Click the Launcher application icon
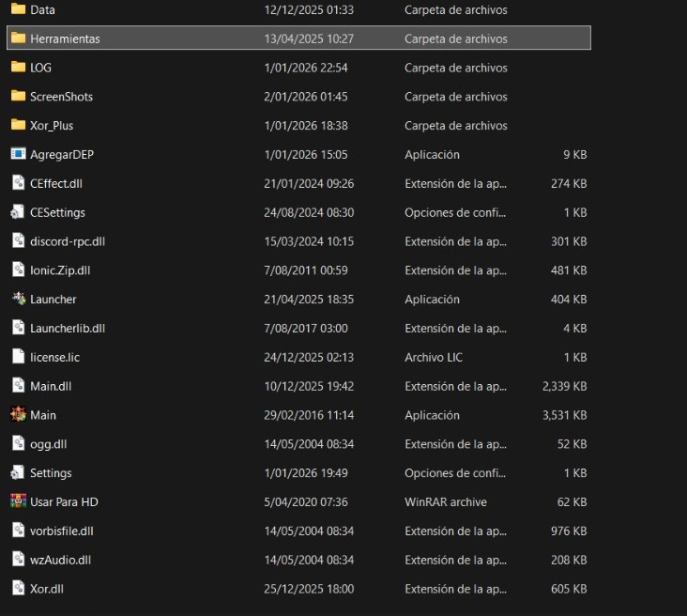This screenshot has width=687, height=616. click(18, 299)
